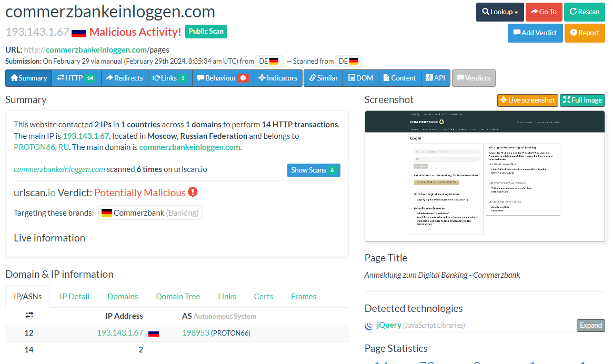This screenshot has width=613, height=364.
Task: Click the main domain link in the summary
Action: pos(189,147)
